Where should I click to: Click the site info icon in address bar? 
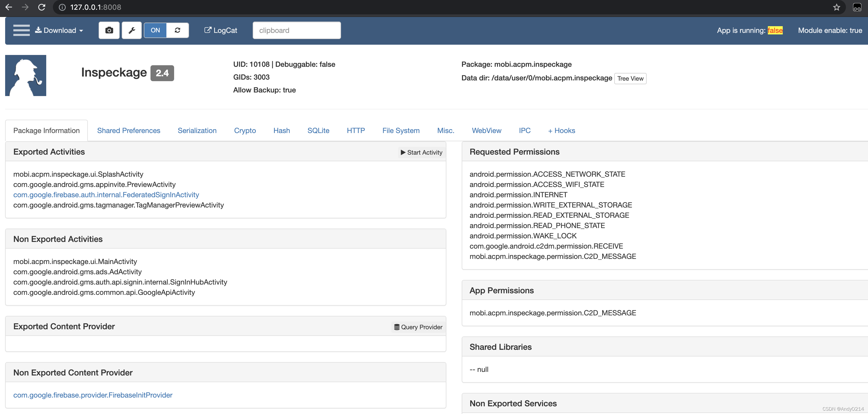62,7
